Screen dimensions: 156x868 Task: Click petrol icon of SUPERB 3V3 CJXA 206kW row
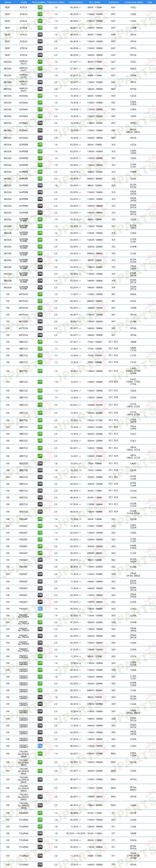[x=40, y=179]
